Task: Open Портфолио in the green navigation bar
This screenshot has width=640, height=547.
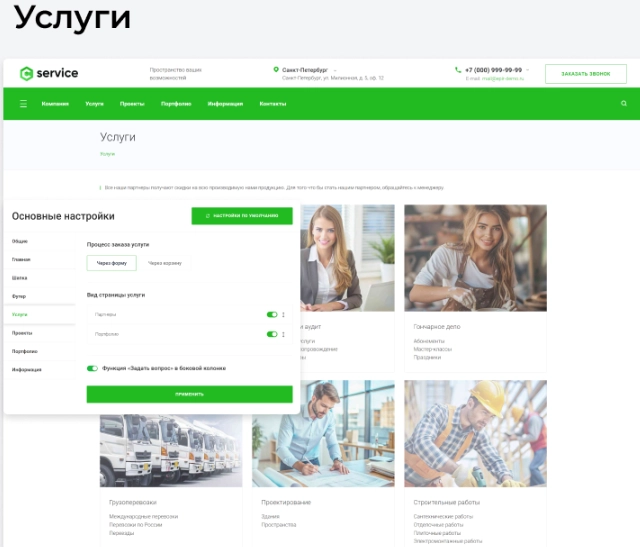Action: pos(176,104)
